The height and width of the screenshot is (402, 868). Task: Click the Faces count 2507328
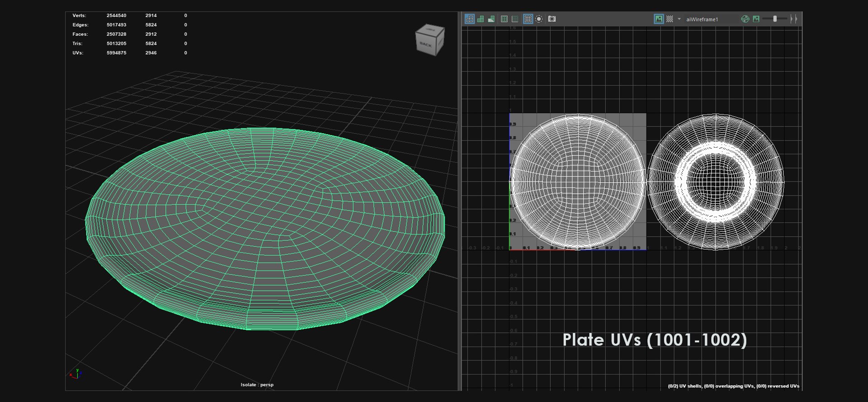[x=116, y=34]
